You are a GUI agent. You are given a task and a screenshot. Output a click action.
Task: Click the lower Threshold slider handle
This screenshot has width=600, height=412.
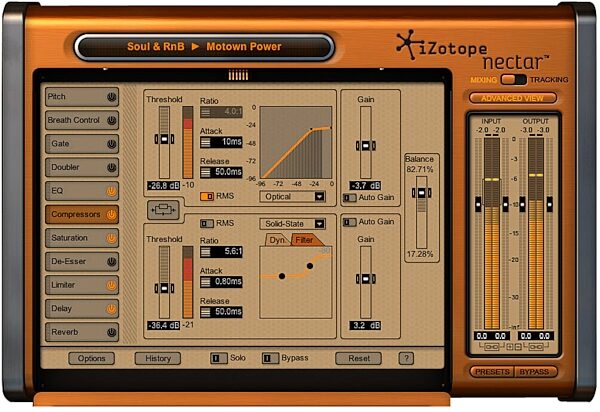point(164,288)
